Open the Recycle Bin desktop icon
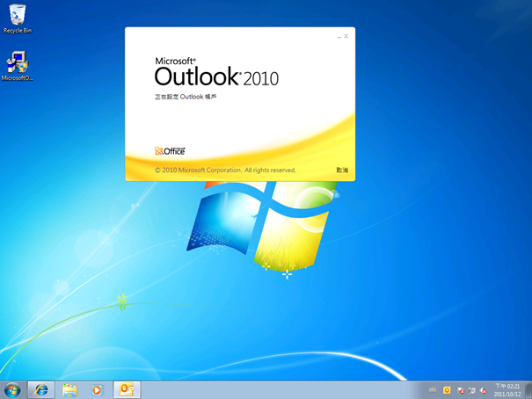 pos(18,18)
